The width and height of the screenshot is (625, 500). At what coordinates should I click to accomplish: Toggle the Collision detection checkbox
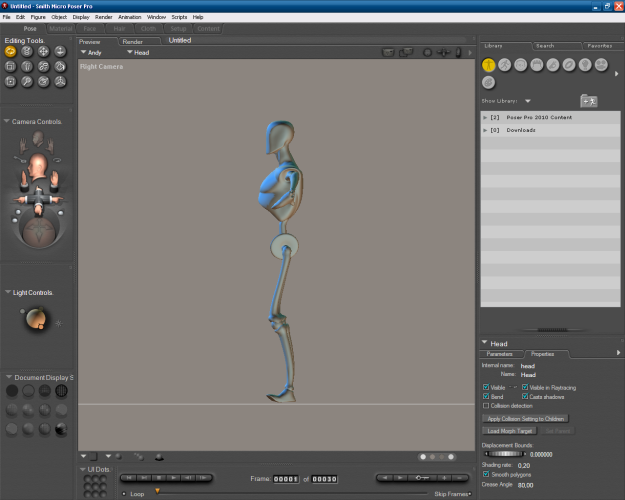tap(486, 406)
